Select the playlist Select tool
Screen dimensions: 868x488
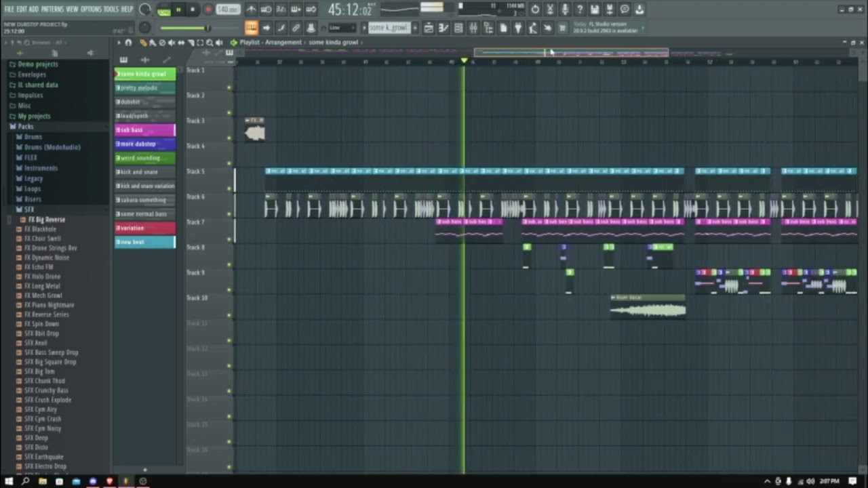(x=200, y=42)
